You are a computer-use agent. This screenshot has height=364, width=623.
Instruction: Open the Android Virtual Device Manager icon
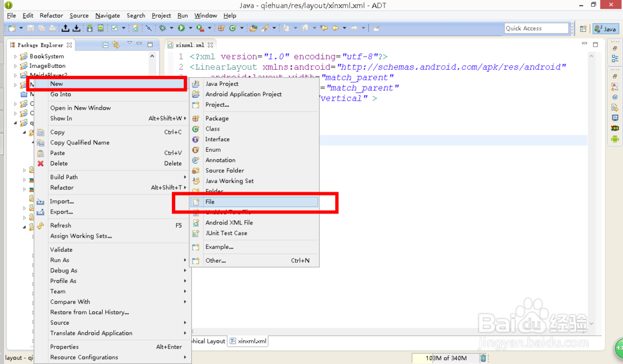pyautogui.click(x=100, y=28)
